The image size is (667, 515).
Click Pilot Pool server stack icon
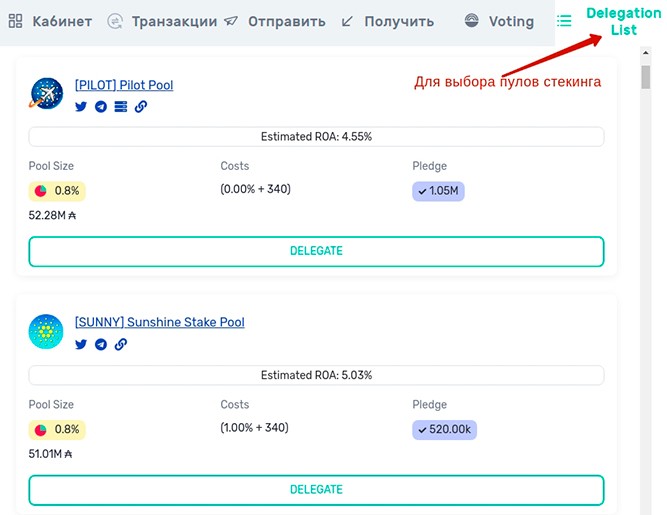[x=121, y=106]
